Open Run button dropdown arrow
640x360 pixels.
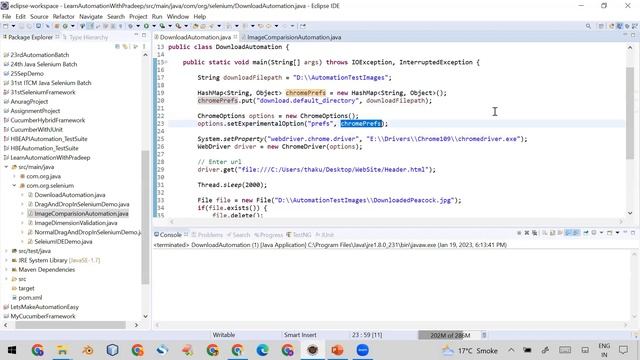click(x=154, y=26)
